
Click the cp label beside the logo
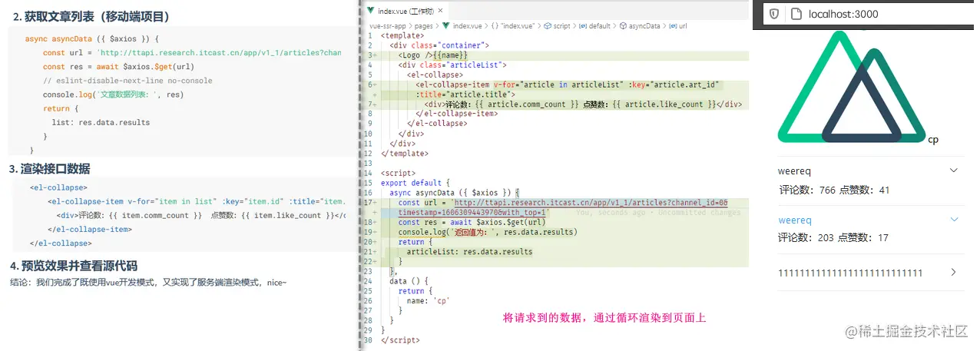pyautogui.click(x=933, y=140)
